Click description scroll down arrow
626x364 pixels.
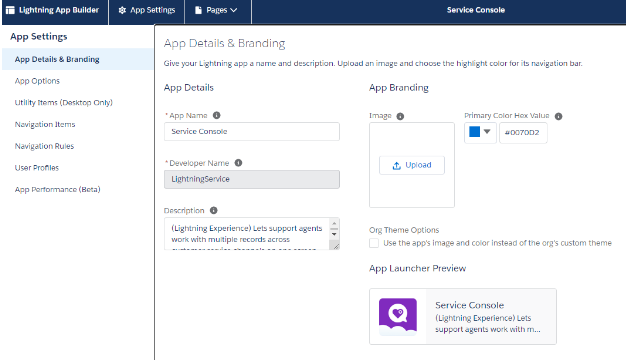[334, 234]
